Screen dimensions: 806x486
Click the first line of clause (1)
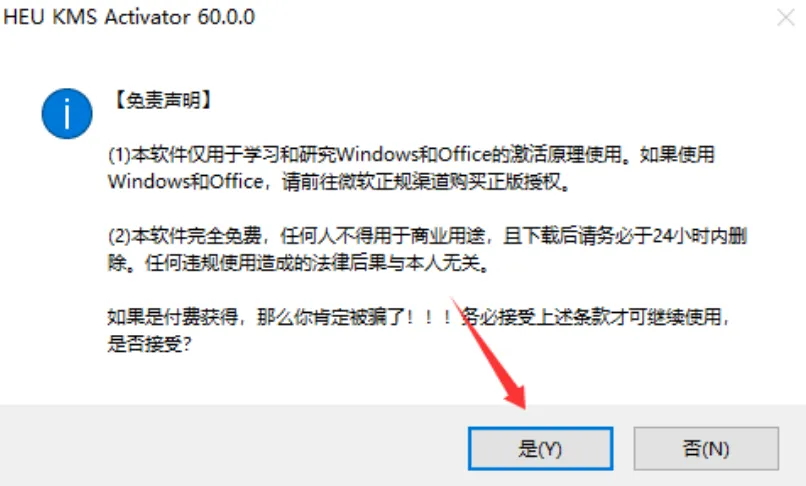(411, 154)
